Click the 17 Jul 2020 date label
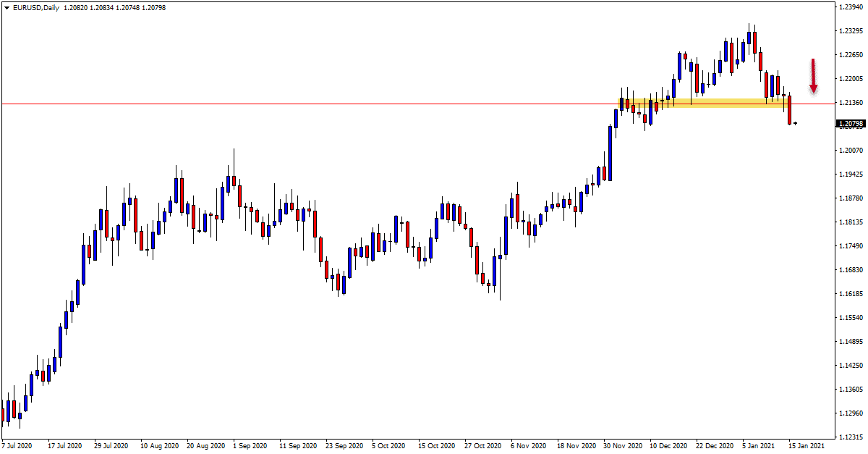The width and height of the screenshot is (868, 454). 66,446
